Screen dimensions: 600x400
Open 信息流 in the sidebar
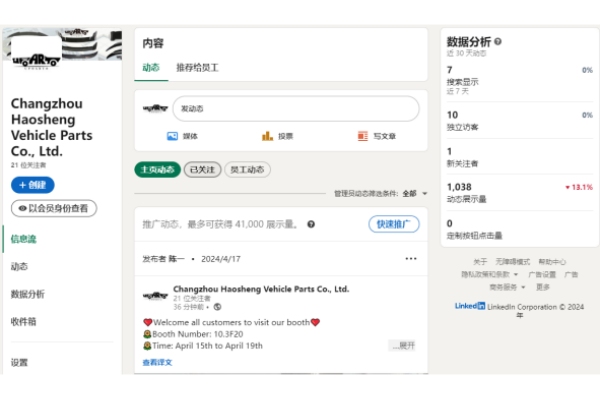pos(23,239)
